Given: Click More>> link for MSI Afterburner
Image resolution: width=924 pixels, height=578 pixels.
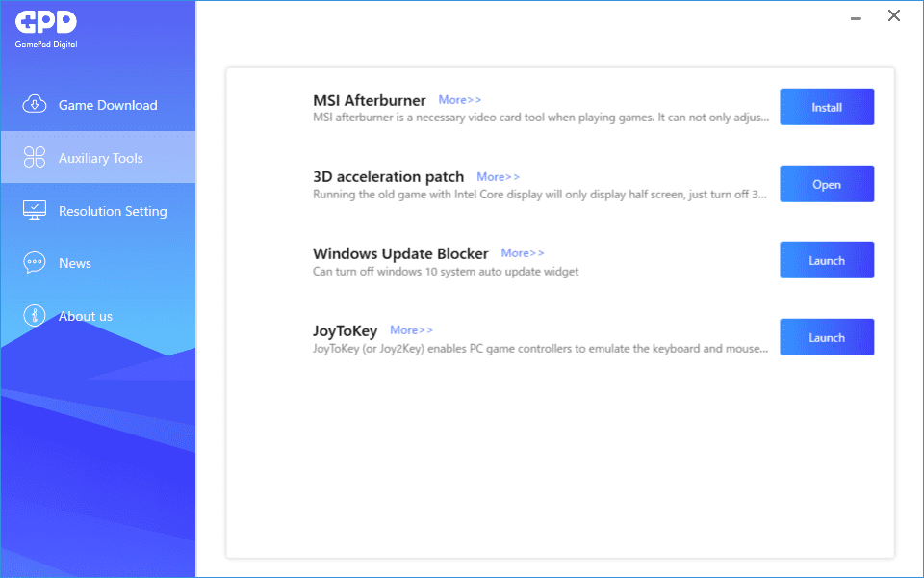Looking at the screenshot, I should pos(460,100).
